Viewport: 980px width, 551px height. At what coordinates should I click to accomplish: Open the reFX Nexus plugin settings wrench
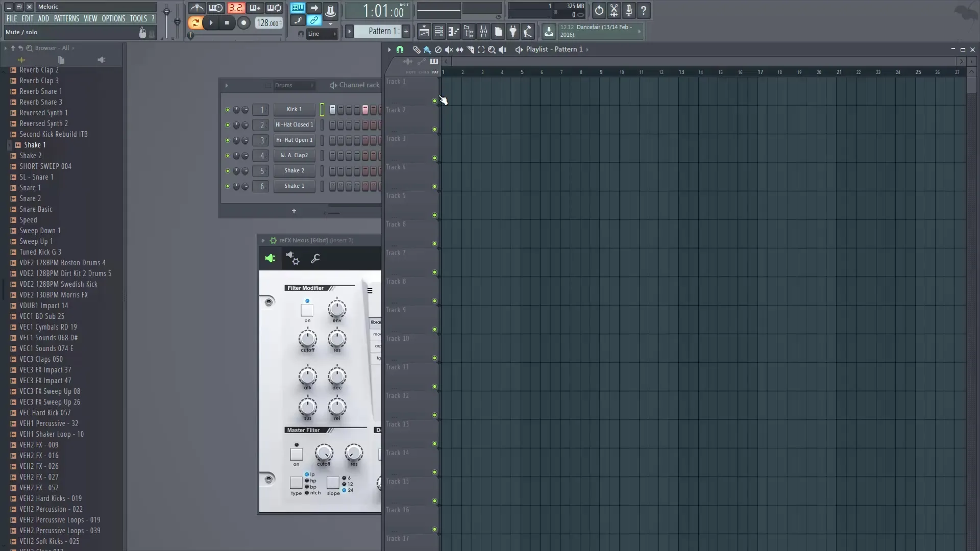315,258
